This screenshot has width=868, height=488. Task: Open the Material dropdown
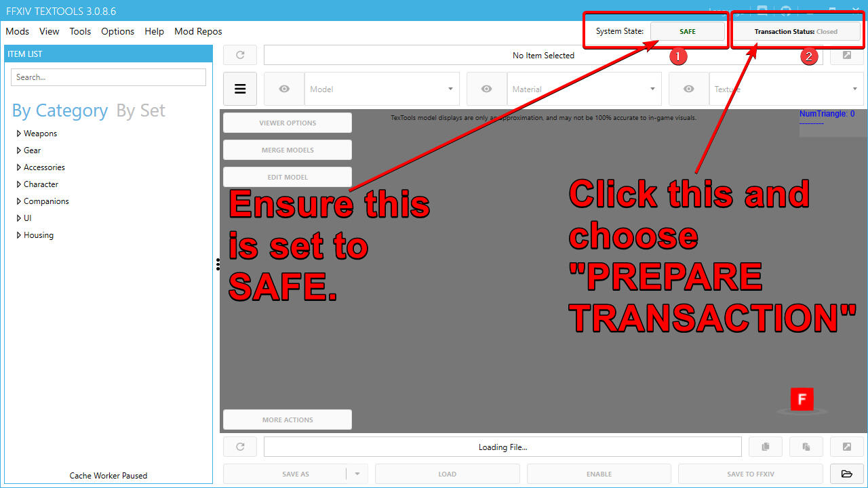click(584, 89)
